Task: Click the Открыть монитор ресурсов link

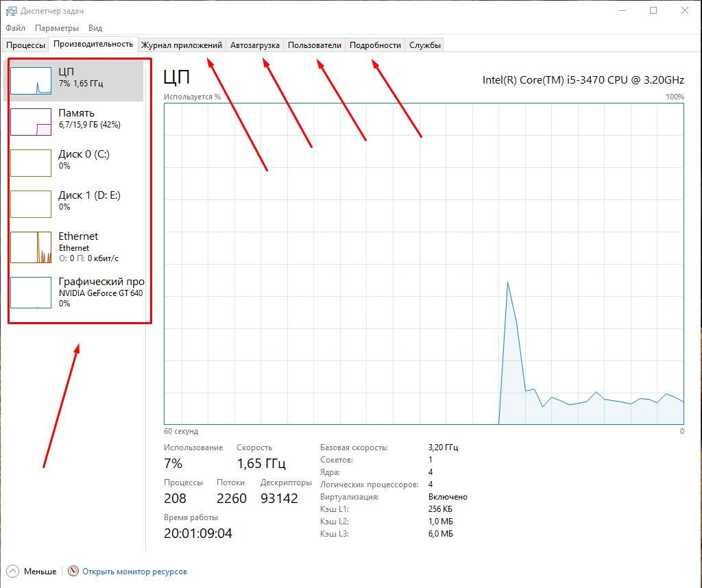Action: point(134,572)
